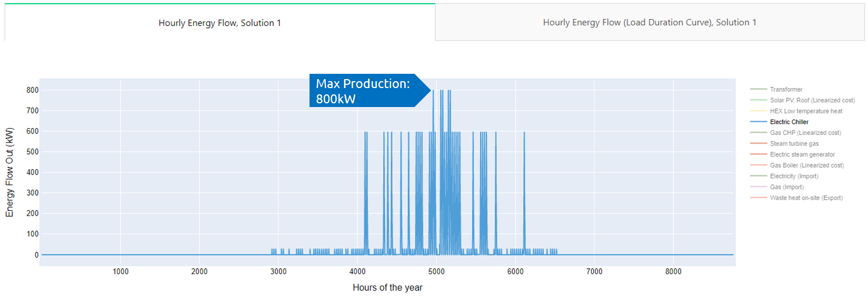Click the "Energy Flow Out (kW)" axis title

(9, 172)
